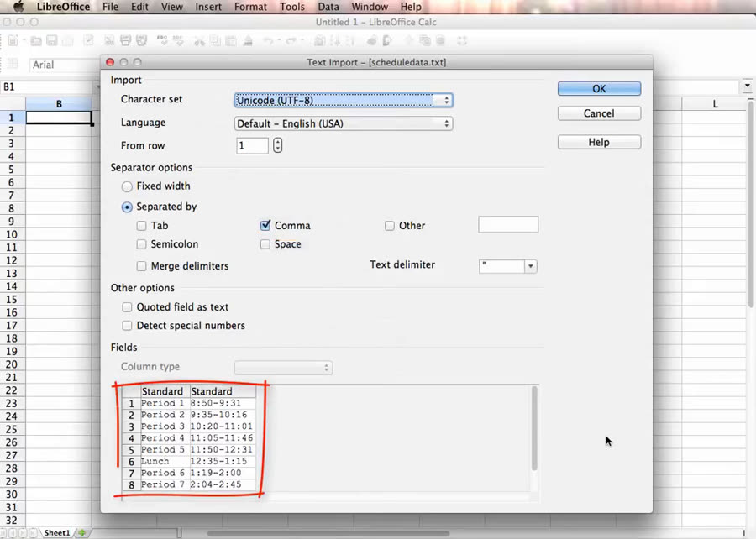Click the spreadsheet horizontal scrollbar thumb
Viewport: 756px width, 539px height.
pos(328,533)
